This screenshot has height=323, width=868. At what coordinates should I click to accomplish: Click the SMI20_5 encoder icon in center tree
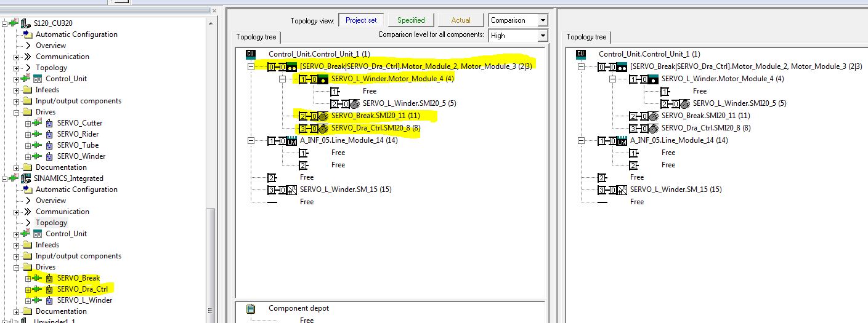point(354,103)
